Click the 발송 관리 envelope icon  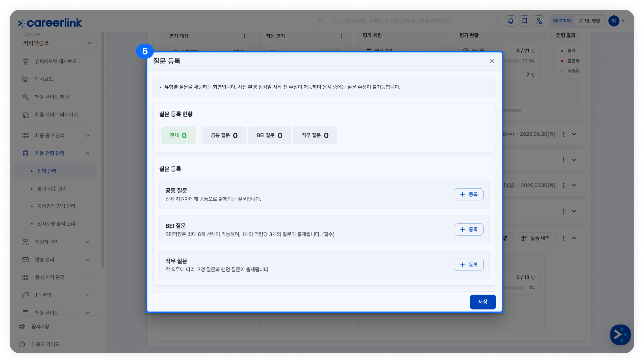26,259
